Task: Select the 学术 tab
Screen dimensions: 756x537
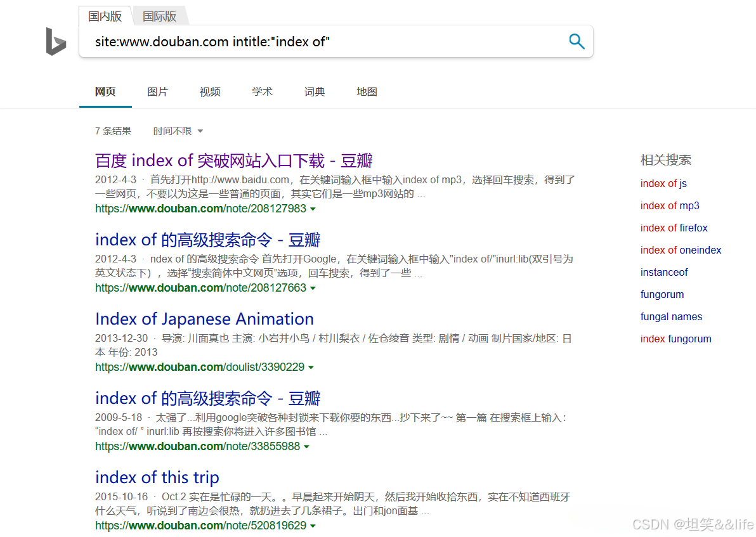Action: pyautogui.click(x=262, y=91)
